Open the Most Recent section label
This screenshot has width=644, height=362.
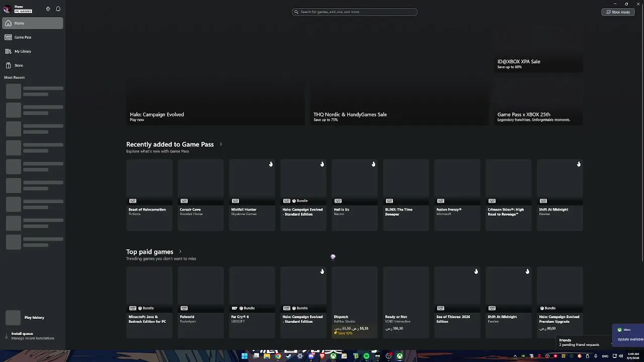pyautogui.click(x=14, y=77)
